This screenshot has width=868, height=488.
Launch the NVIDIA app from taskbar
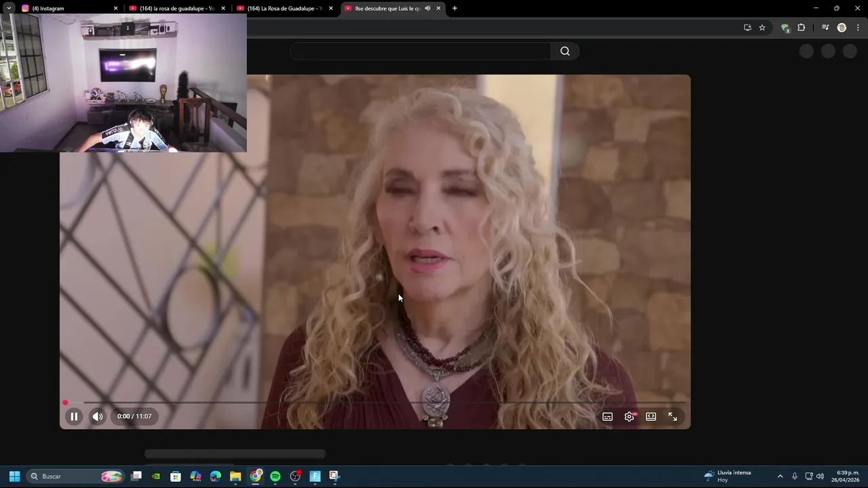click(156, 476)
